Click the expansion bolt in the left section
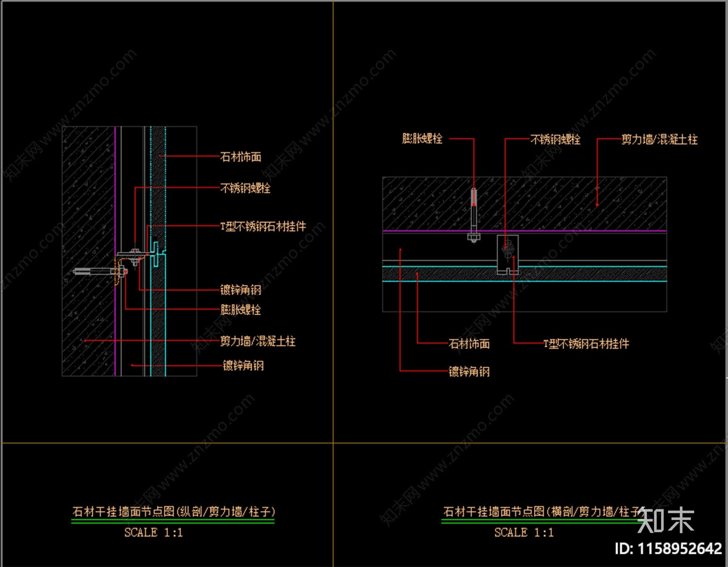 click(x=100, y=272)
